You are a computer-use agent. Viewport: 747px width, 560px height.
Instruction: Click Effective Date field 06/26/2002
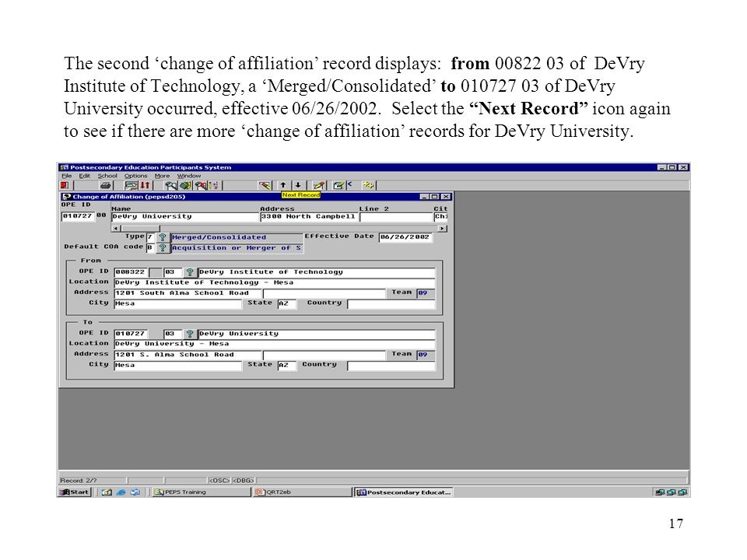point(405,237)
